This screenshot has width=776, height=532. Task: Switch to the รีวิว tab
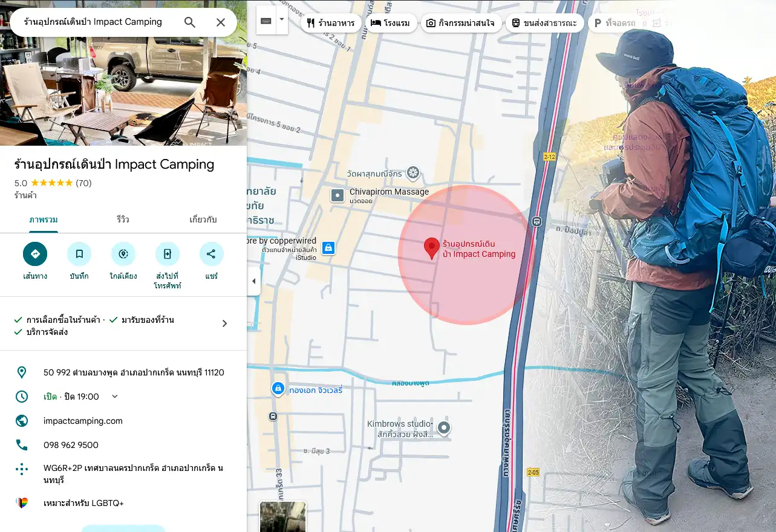(x=123, y=219)
